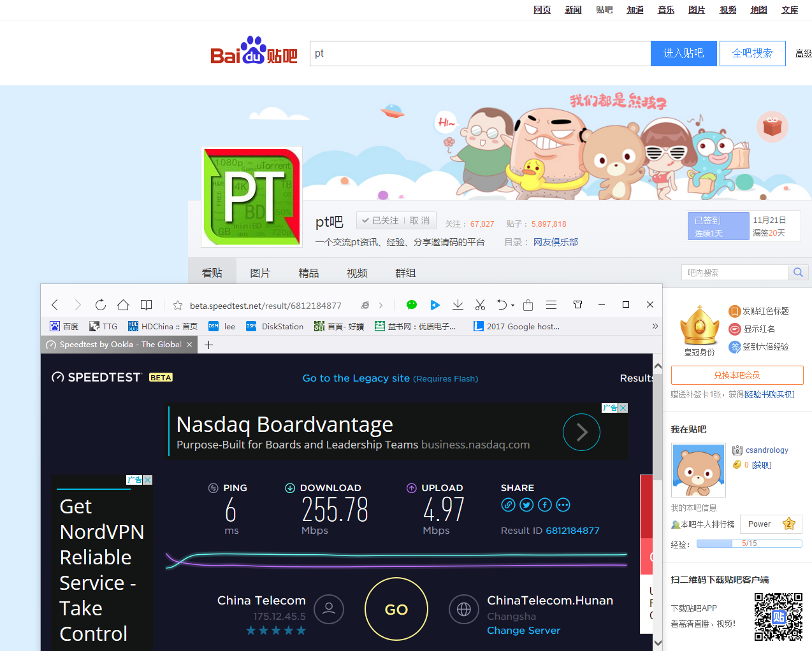Open the 百度 bookmark
This screenshot has height=651, width=812.
[x=64, y=326]
